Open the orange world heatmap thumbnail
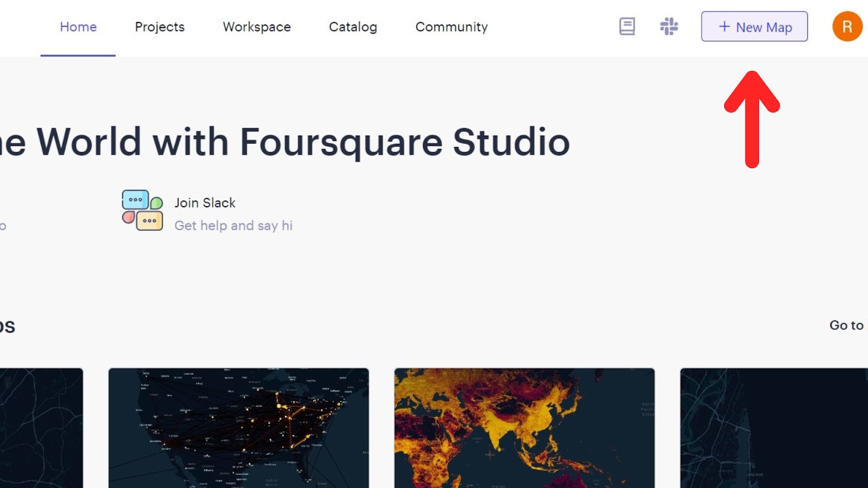868x488 pixels. (524, 428)
